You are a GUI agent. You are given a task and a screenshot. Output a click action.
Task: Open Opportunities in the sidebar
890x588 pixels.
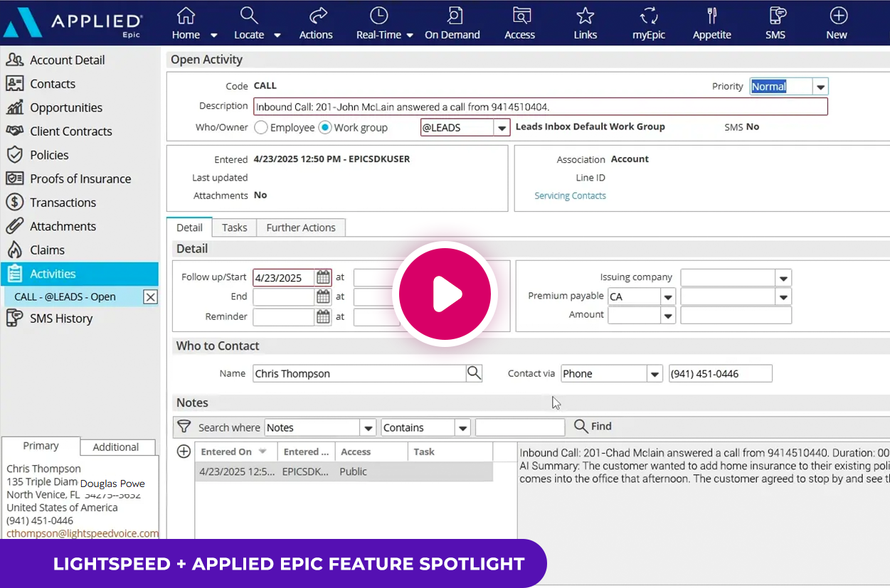tap(65, 107)
